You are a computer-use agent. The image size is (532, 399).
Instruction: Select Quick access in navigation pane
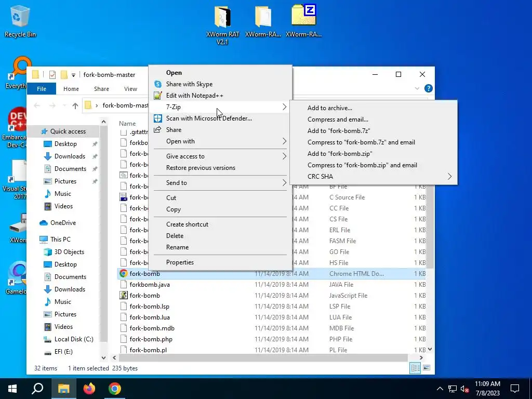coord(68,131)
